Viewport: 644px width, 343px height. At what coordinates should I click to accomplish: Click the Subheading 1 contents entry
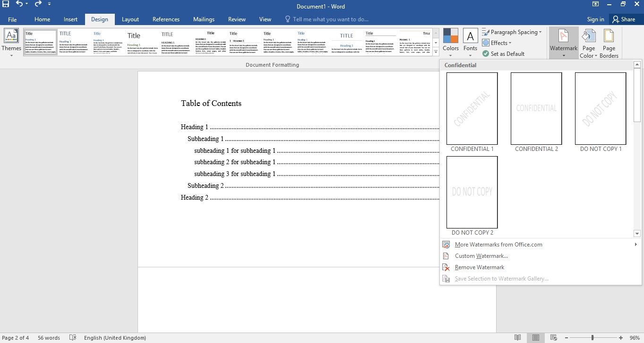coord(313,139)
